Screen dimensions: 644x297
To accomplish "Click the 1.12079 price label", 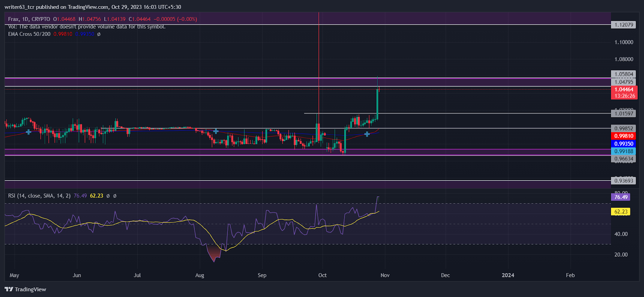I will pyautogui.click(x=623, y=25).
